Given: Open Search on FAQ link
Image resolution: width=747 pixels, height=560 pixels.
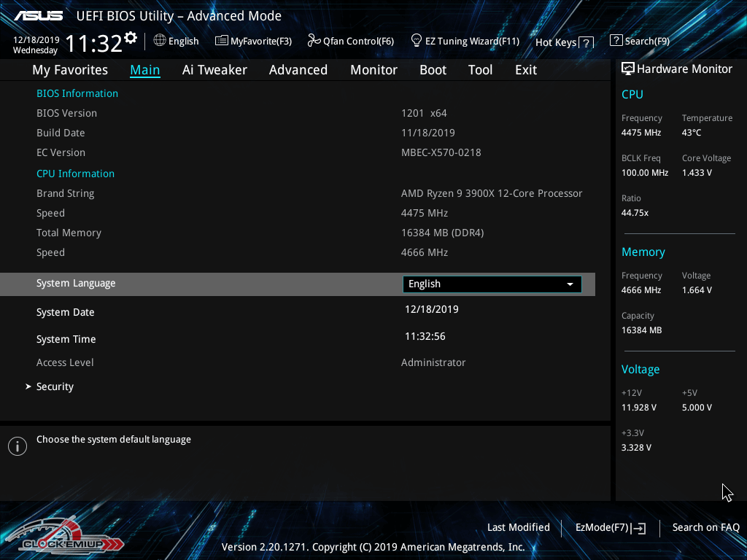Looking at the screenshot, I should click(705, 527).
